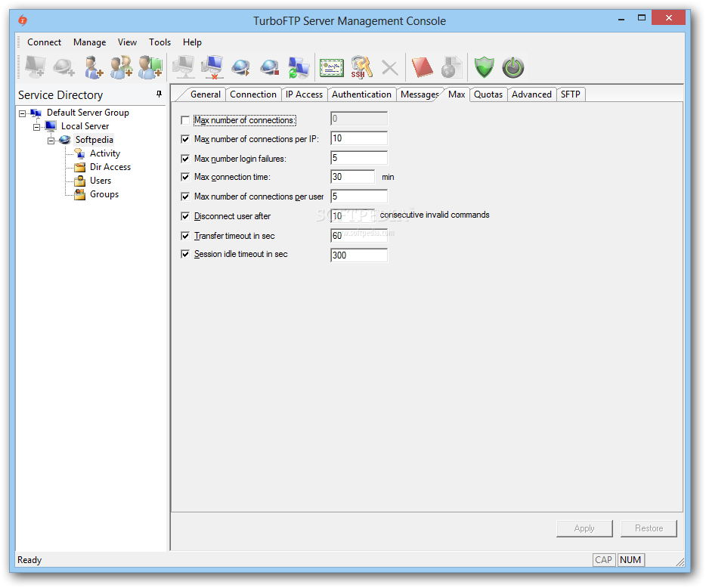This screenshot has width=706, height=588.
Task: Click the Activity tree icon
Action: [x=80, y=153]
